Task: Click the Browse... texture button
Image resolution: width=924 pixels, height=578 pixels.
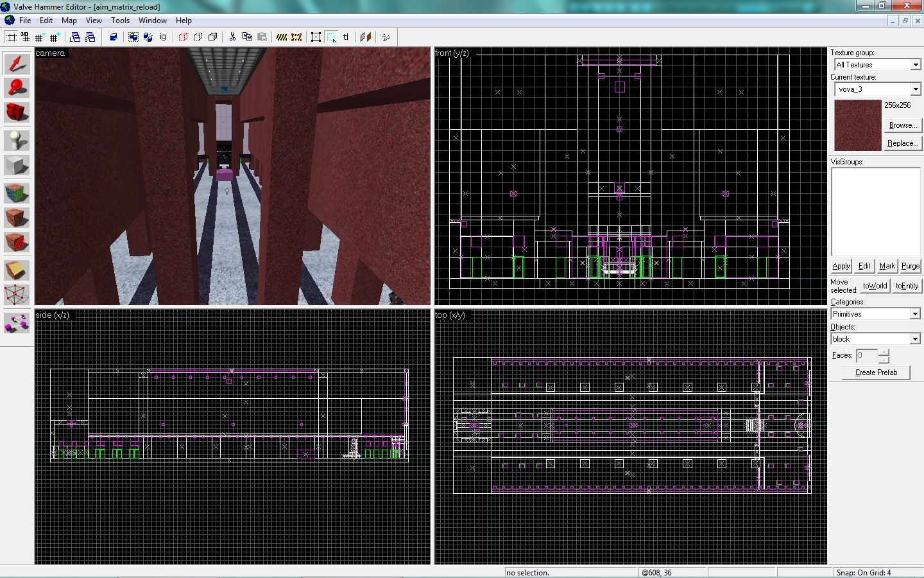Action: [902, 125]
